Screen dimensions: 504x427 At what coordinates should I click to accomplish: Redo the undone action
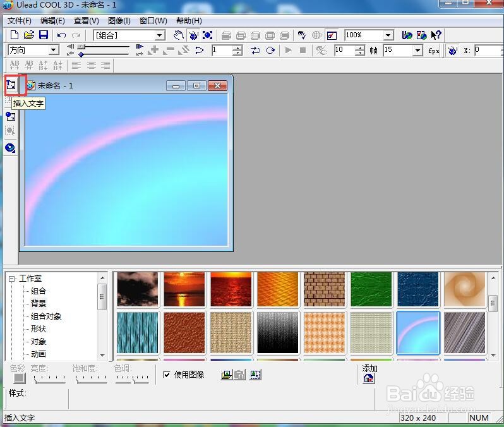pyautogui.click(x=76, y=35)
